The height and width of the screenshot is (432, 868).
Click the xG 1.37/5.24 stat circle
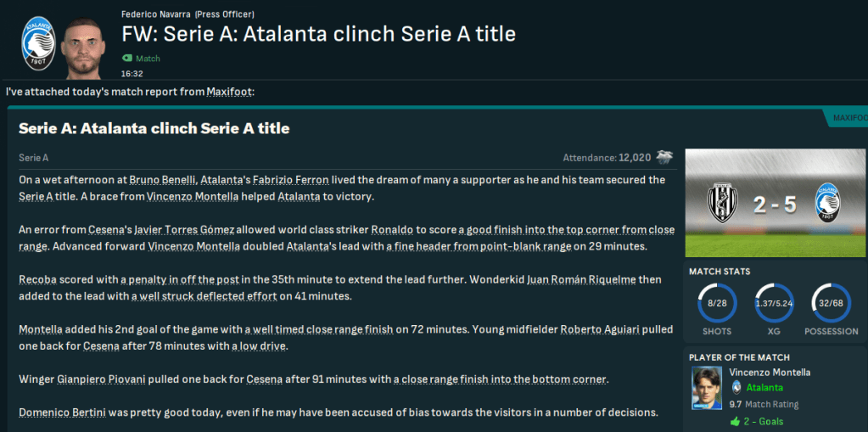click(775, 303)
